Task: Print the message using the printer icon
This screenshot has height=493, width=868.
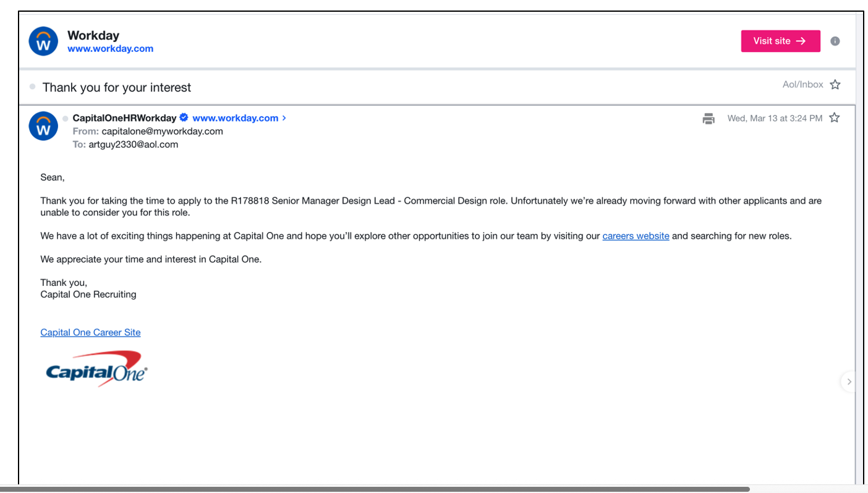Action: tap(708, 118)
